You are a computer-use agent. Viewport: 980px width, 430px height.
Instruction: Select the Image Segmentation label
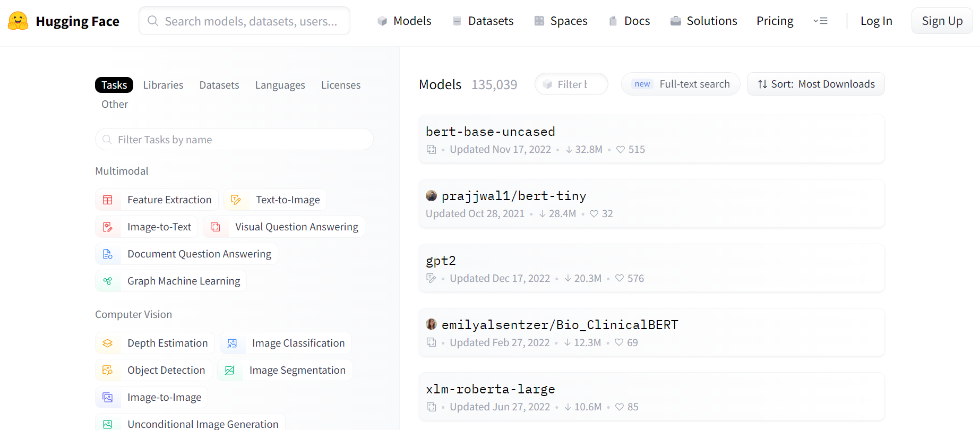297,370
